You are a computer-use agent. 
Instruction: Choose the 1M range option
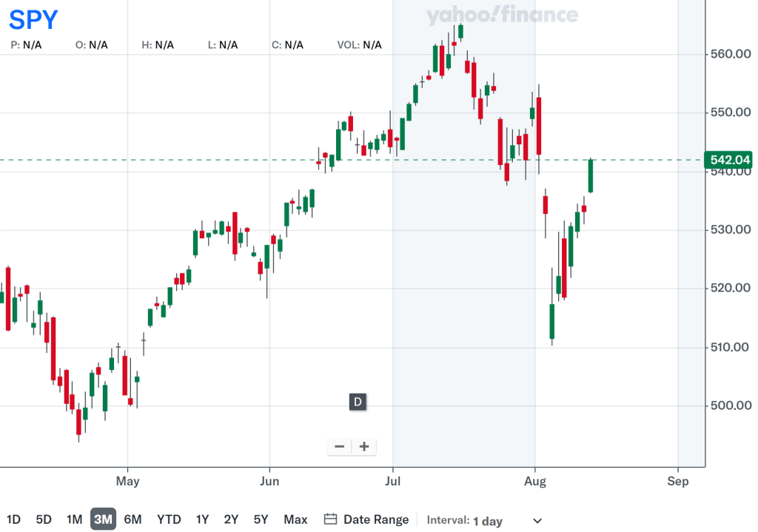coord(74,519)
